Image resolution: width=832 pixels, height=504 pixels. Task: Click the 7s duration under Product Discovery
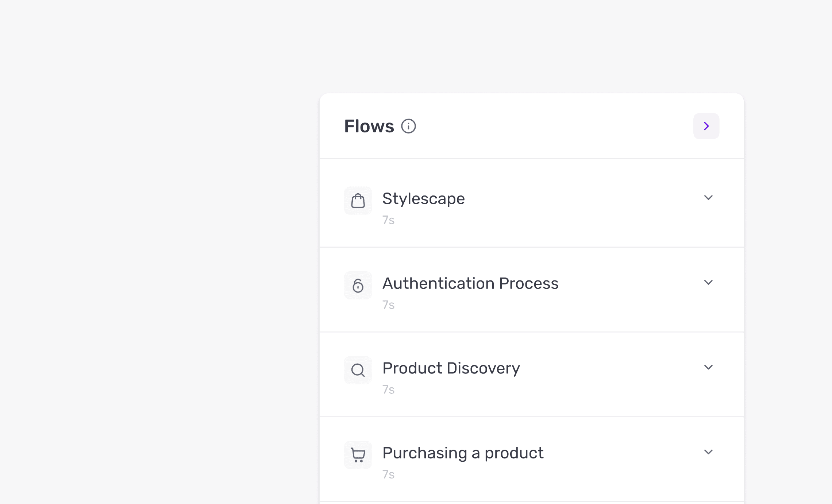pos(388,390)
